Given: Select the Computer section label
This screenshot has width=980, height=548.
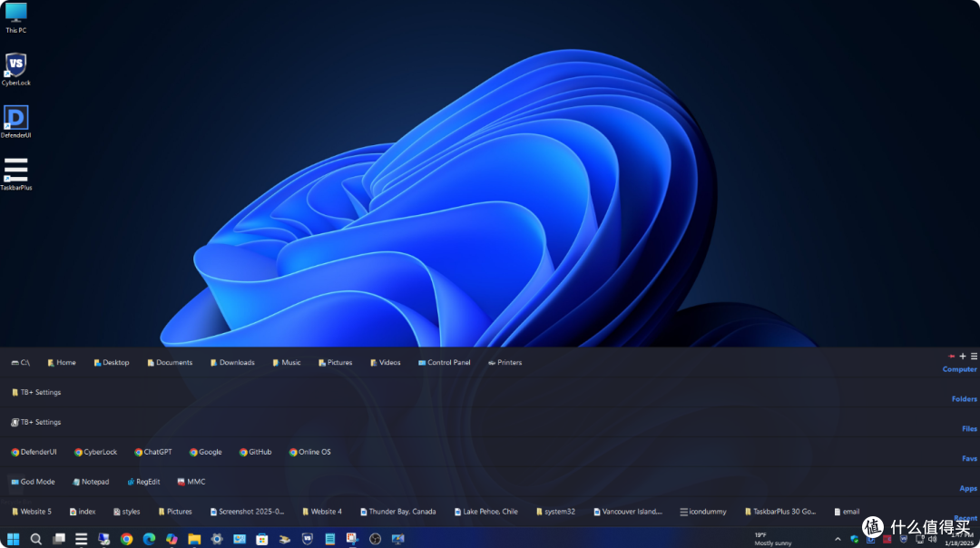Looking at the screenshot, I should 959,369.
